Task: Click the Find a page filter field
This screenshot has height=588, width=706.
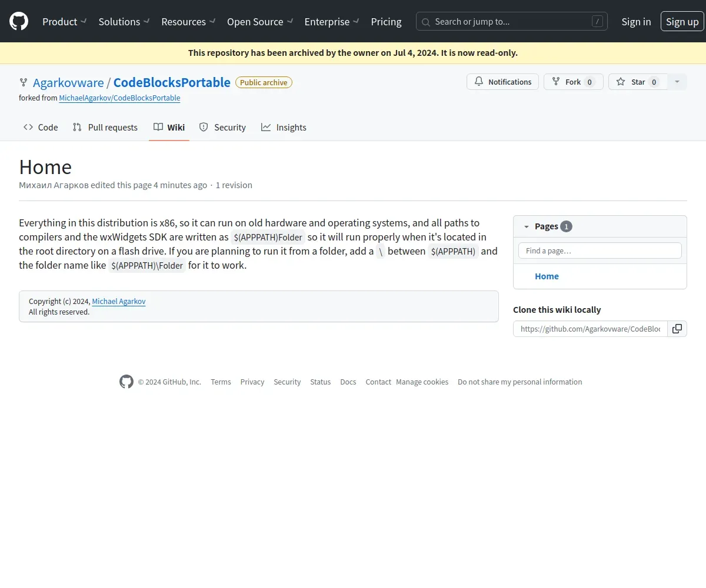Action: (600, 250)
